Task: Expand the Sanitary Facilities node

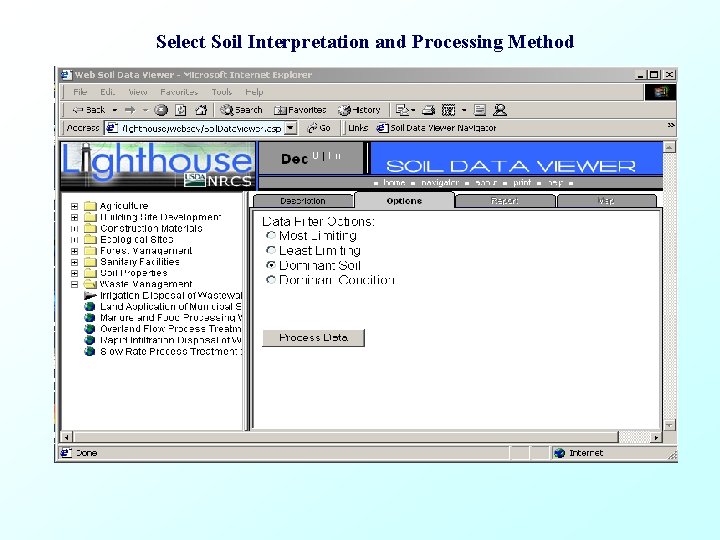Action: point(74,262)
